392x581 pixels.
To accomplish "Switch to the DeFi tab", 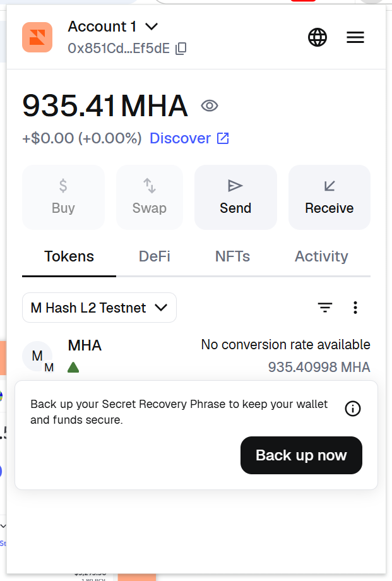I will click(x=155, y=256).
